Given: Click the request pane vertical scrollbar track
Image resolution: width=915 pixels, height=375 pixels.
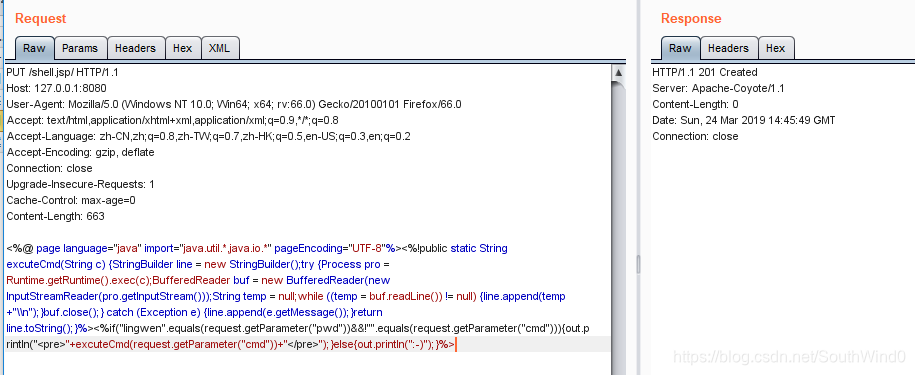Looking at the screenshot, I should click(x=619, y=227).
